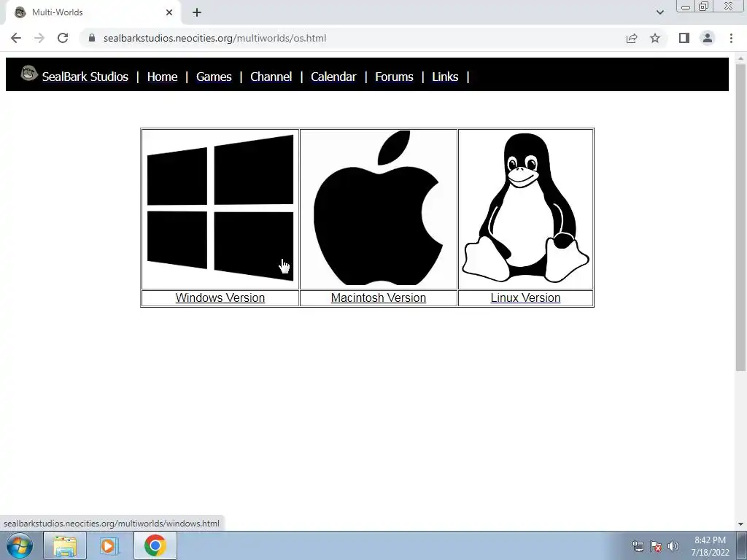Open the SealBark Studios link
Image resolution: width=747 pixels, height=560 pixels.
85,77
